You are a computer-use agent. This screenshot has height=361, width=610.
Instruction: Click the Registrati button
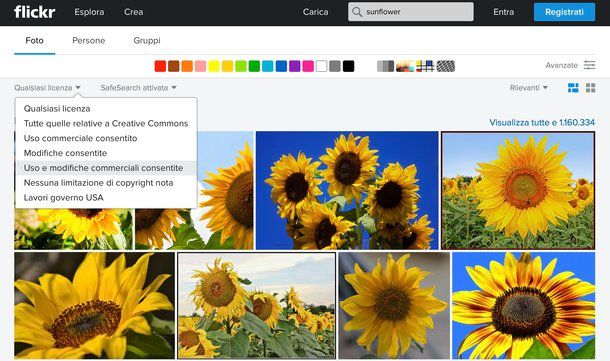(564, 12)
